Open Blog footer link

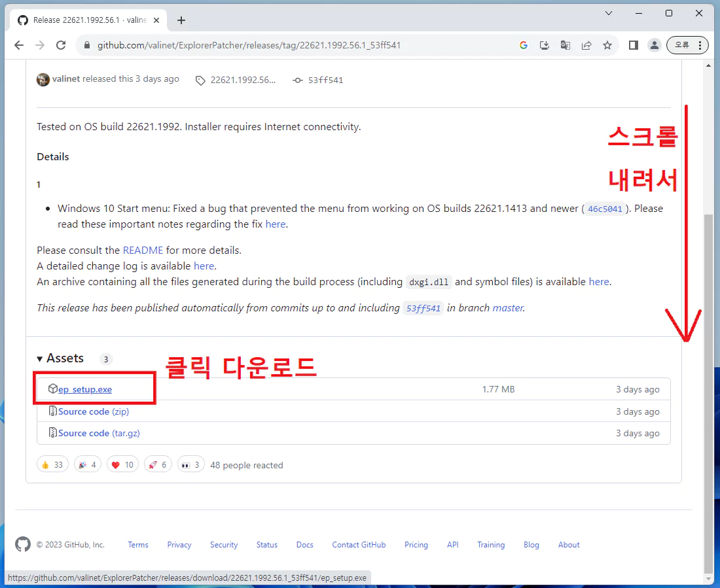[x=531, y=544]
